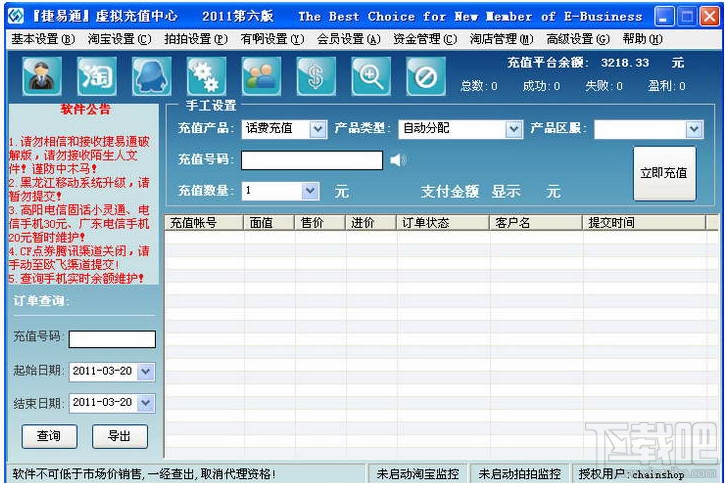Click the status text 软件不可低于市场价销售
This screenshot has height=483, width=725.
click(x=144, y=474)
